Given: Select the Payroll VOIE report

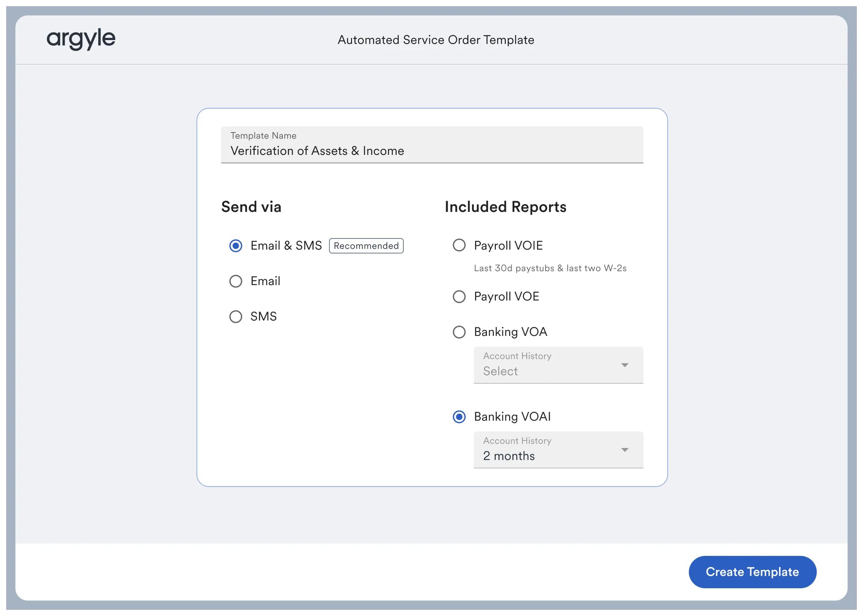Looking at the screenshot, I should pos(459,245).
